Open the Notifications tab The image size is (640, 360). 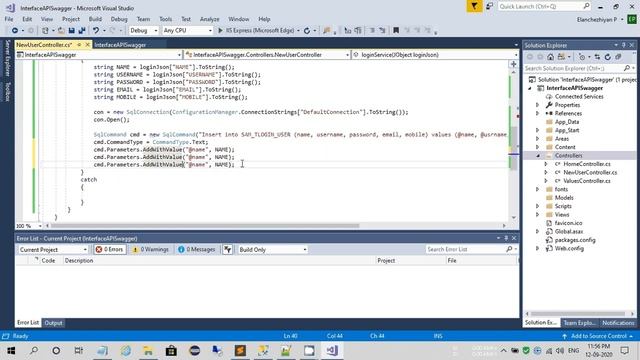click(x=618, y=323)
